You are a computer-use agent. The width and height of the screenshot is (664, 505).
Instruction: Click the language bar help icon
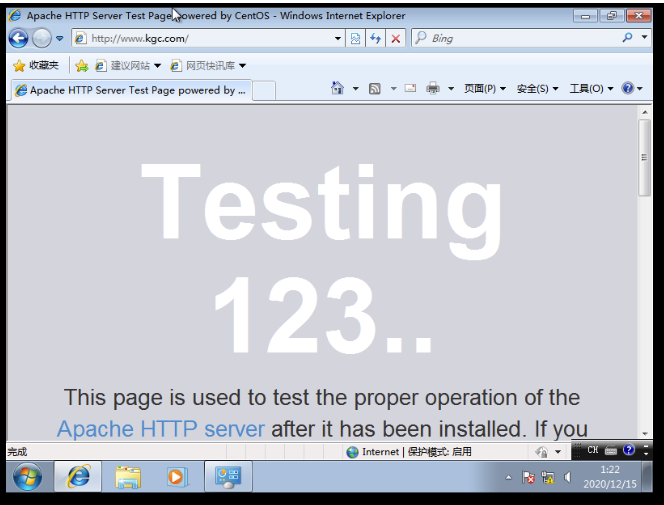pyautogui.click(x=629, y=450)
